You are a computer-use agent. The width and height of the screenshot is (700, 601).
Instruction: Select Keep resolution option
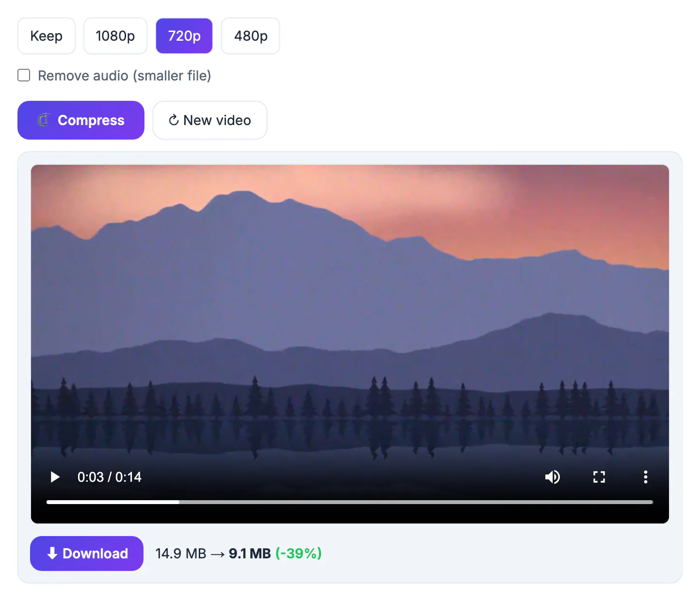coord(47,36)
